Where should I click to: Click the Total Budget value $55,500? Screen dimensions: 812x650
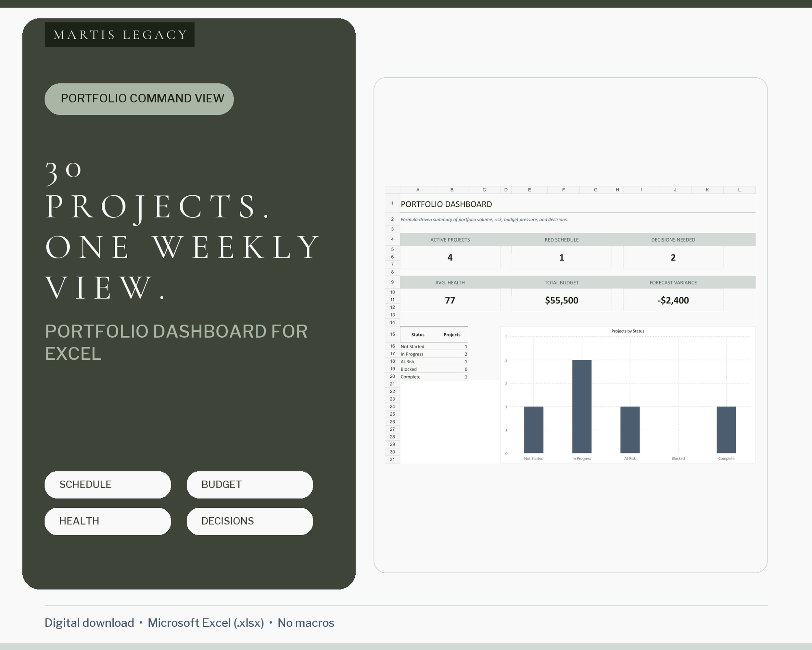[x=562, y=300]
